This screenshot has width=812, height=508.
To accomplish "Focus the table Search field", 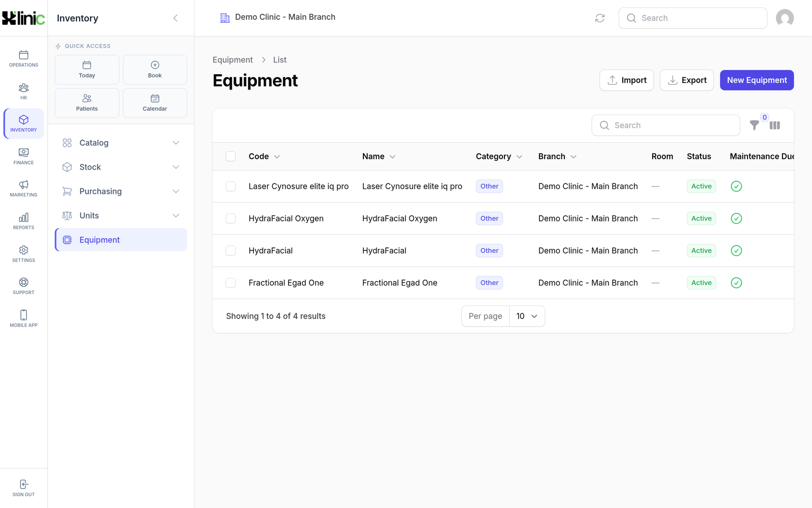I will pyautogui.click(x=666, y=125).
